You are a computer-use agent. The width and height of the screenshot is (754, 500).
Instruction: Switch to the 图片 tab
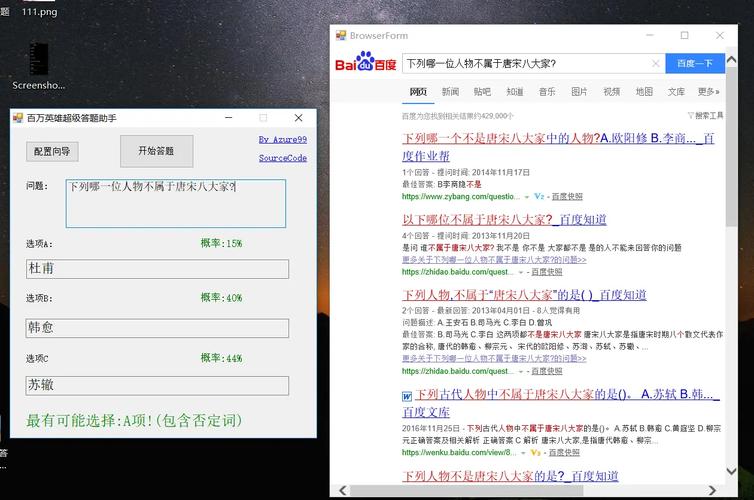(x=579, y=91)
